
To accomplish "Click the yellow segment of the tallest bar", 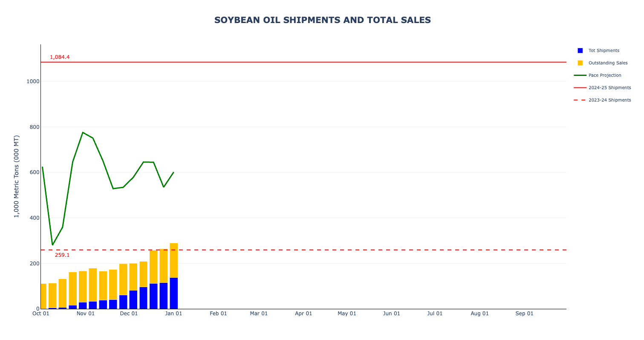I will coord(174,260).
